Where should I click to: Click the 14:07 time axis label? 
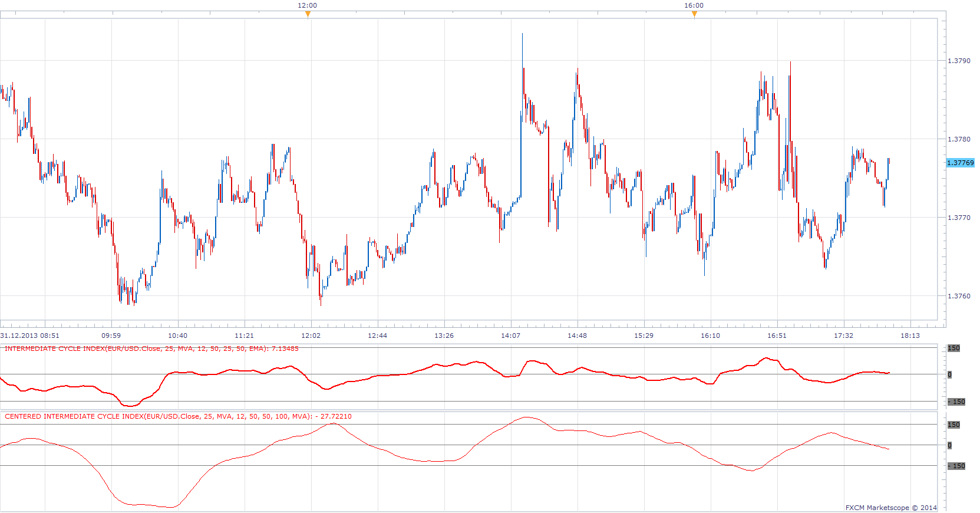pos(511,336)
